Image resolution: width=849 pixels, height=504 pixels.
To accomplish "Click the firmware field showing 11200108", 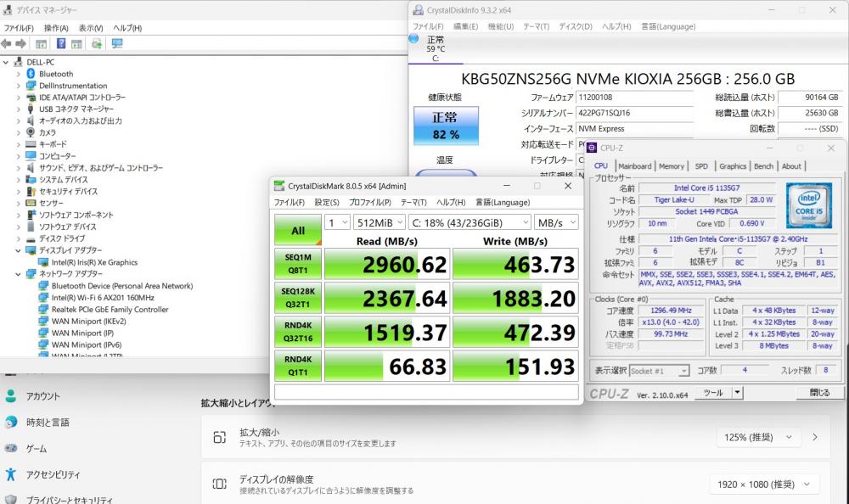I will pos(634,98).
